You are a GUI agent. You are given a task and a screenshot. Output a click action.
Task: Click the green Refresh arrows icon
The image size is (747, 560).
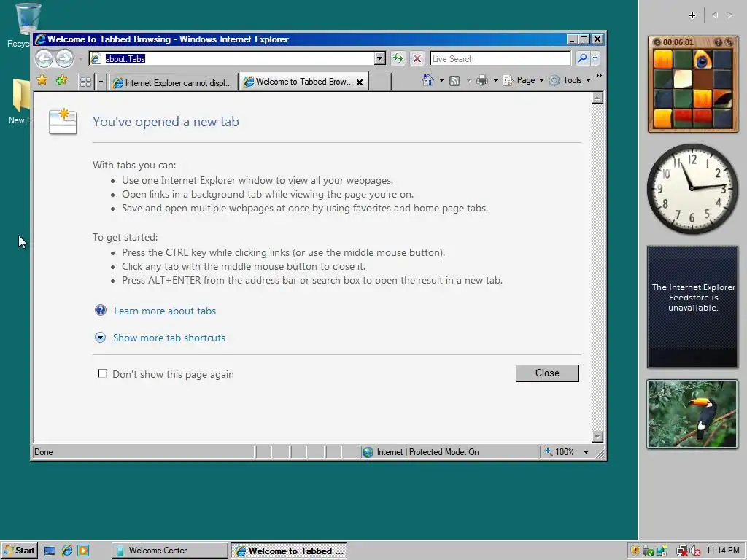398,58
